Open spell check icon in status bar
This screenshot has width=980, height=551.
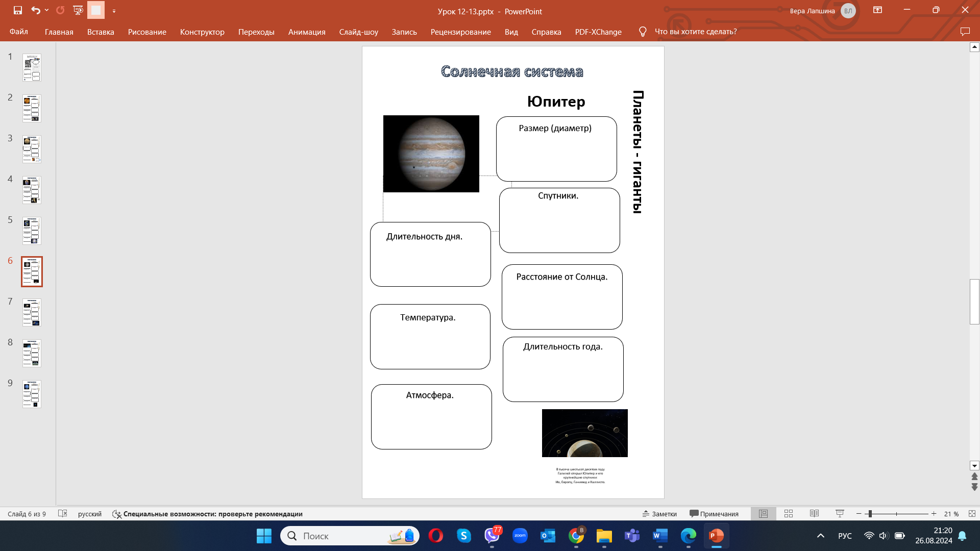click(63, 514)
